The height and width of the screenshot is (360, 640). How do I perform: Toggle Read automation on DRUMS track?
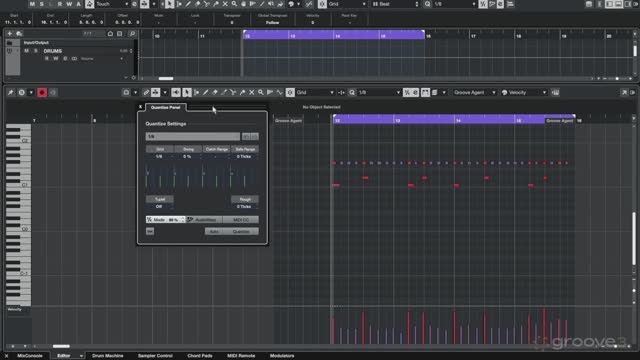[x=47, y=59]
